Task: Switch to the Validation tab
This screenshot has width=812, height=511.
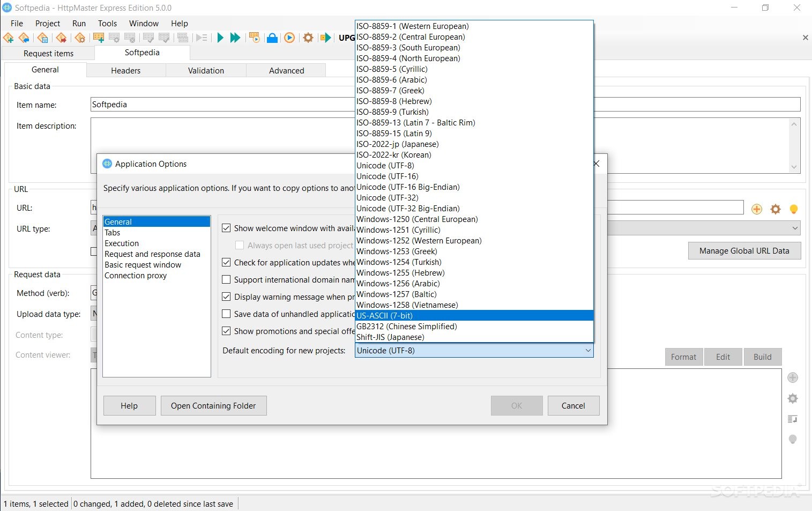Action: click(206, 70)
